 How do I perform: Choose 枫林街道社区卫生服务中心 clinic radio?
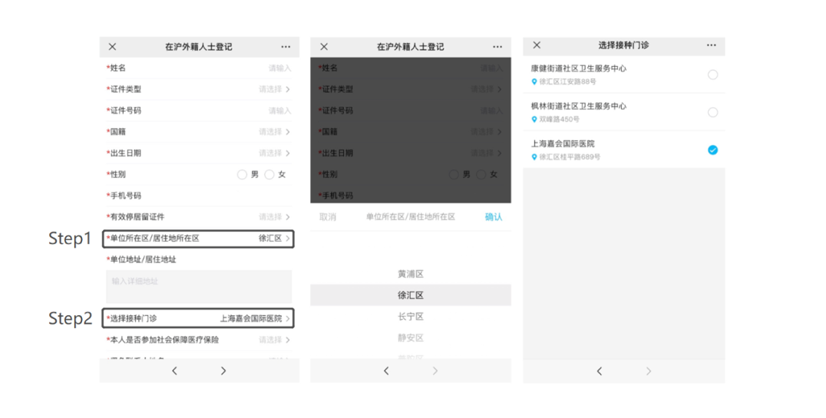point(712,112)
